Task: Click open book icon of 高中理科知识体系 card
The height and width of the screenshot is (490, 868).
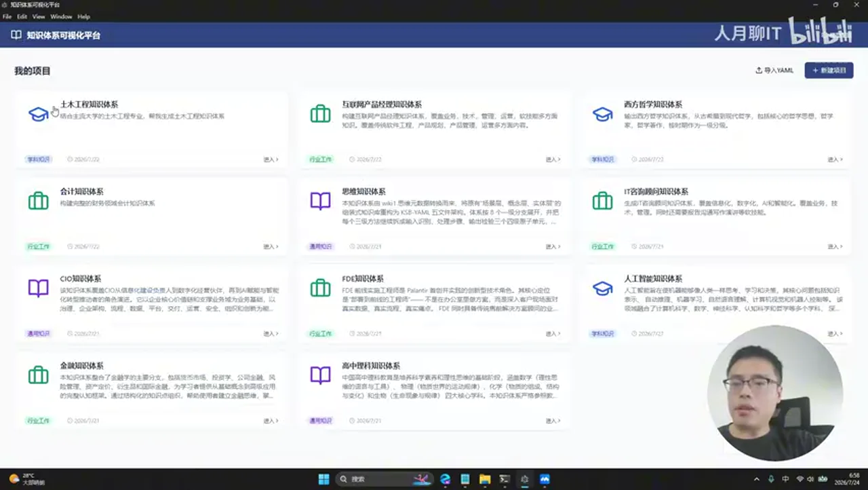Action: tap(320, 375)
